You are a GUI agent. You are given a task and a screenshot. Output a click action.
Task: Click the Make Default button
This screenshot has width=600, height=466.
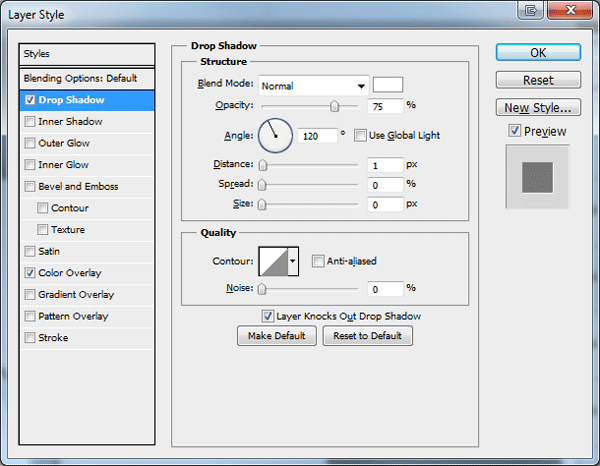pos(277,336)
